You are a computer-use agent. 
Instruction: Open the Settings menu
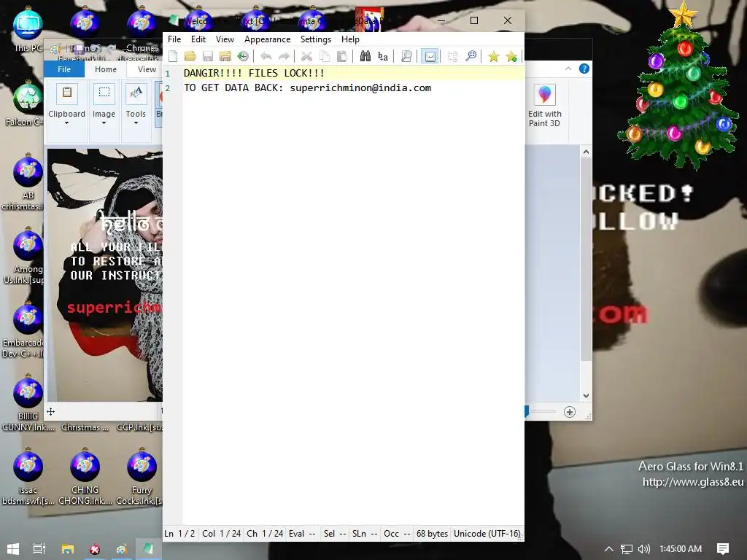tap(315, 39)
